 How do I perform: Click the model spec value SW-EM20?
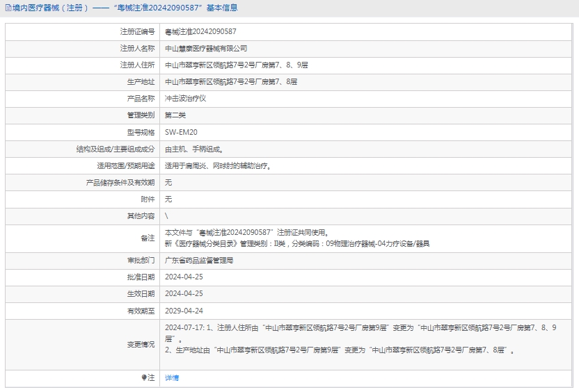click(x=181, y=132)
